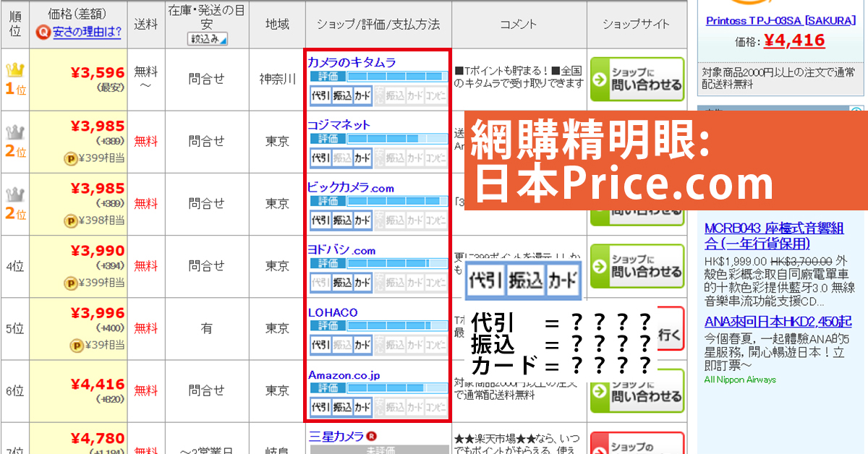
Task: Click the 順位 column header
Action: coord(15,24)
